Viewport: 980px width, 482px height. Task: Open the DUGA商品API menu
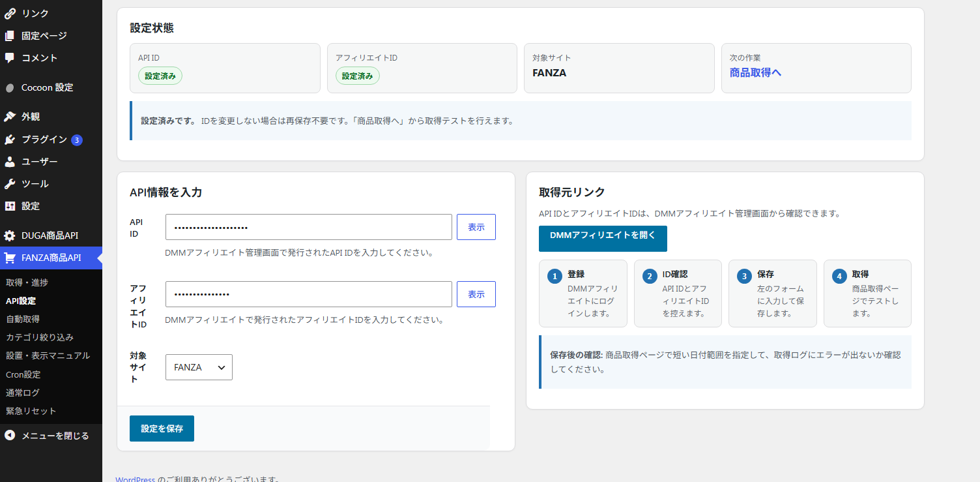(x=51, y=235)
